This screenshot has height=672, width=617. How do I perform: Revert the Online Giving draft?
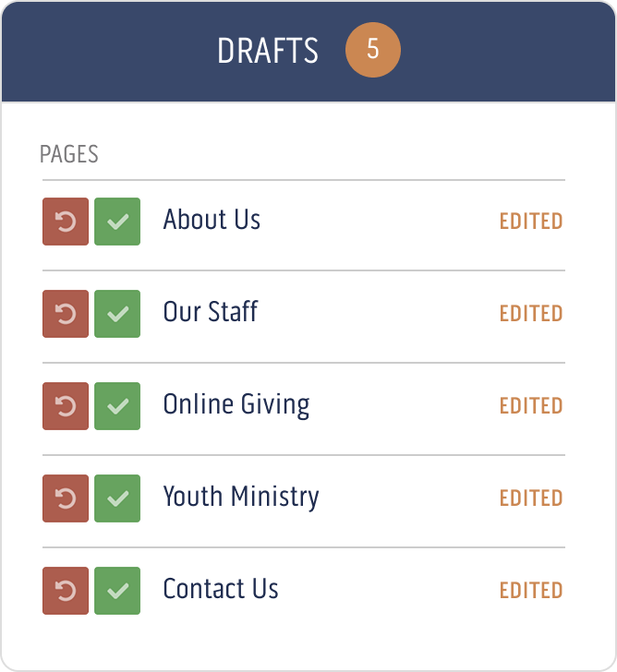tap(66, 406)
